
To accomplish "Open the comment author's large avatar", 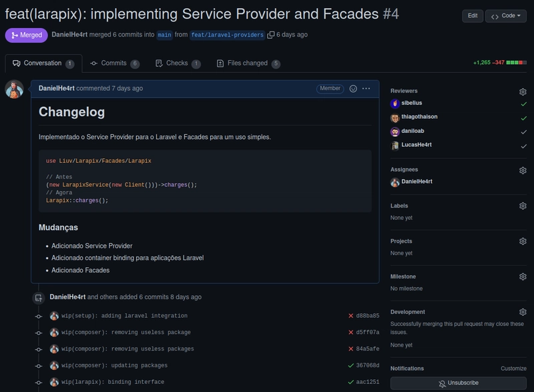I will click(x=14, y=89).
